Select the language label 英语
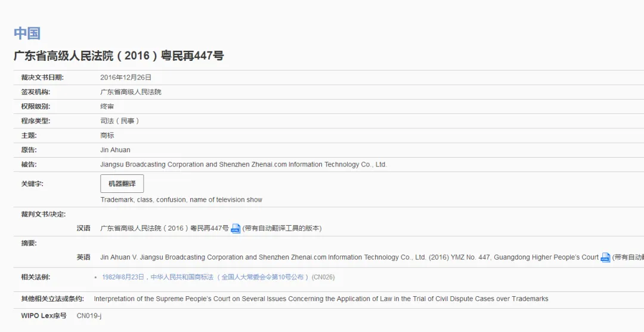This screenshot has height=332, width=644. pos(83,257)
